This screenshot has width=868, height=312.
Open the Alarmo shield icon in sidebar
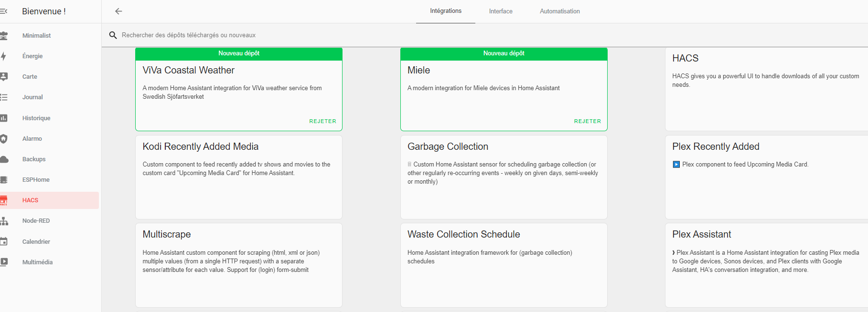pos(4,139)
